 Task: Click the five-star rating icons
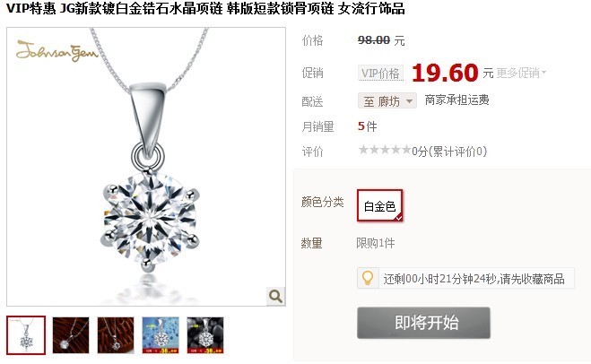coord(385,150)
